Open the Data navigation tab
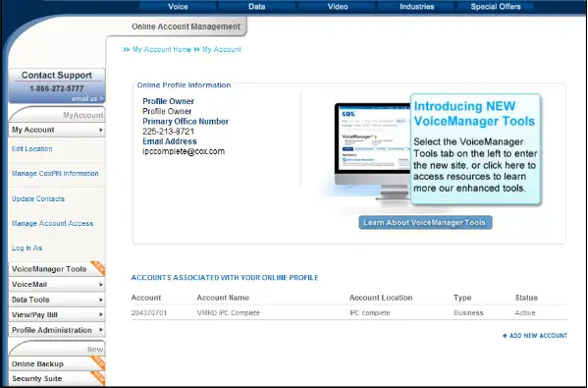Screen dimensions: 588x388 [x=256, y=6]
